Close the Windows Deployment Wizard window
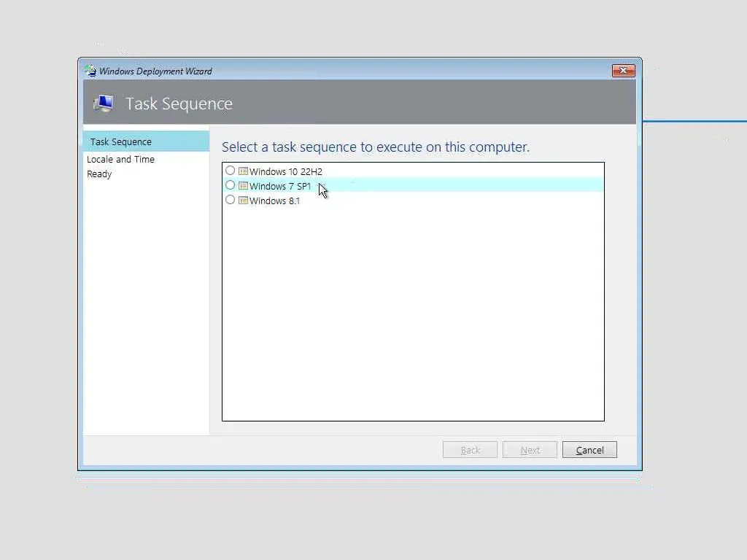The image size is (747, 560). (623, 71)
